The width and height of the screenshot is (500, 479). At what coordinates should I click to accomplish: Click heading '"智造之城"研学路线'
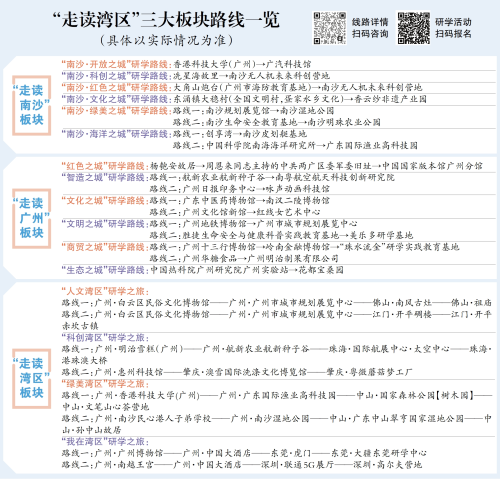click(x=103, y=177)
